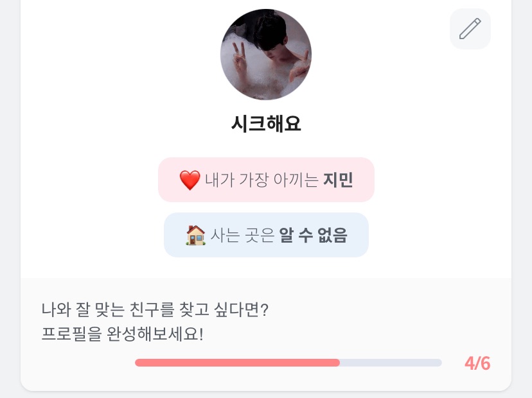Image resolution: width=532 pixels, height=398 pixels.
Task: Click the word 프로필을 in the banner
Action: [x=64, y=334]
